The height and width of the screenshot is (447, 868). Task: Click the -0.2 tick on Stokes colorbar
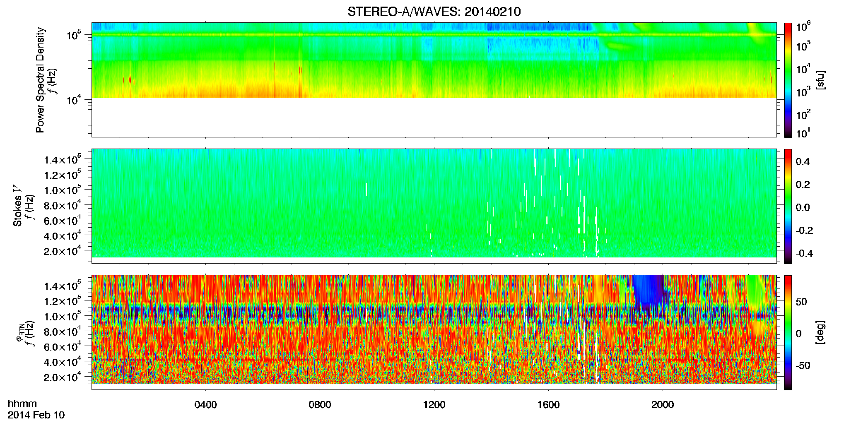[804, 231]
